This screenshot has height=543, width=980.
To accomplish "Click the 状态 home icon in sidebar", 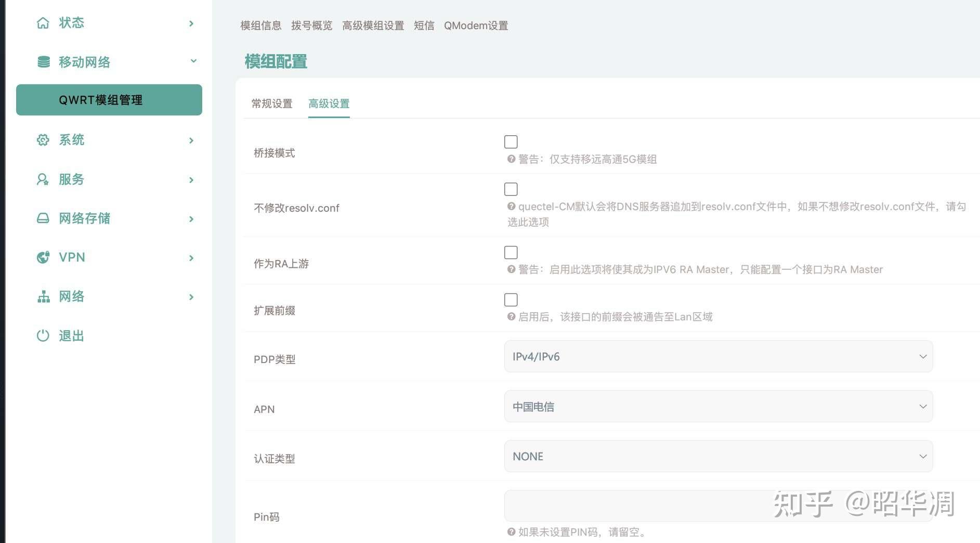I will click(x=44, y=22).
